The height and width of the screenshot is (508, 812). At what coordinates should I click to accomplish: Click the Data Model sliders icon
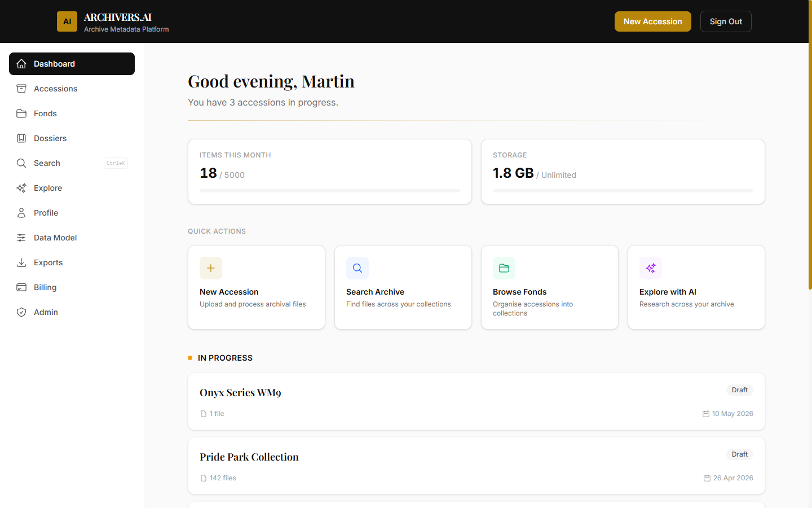tap(21, 238)
